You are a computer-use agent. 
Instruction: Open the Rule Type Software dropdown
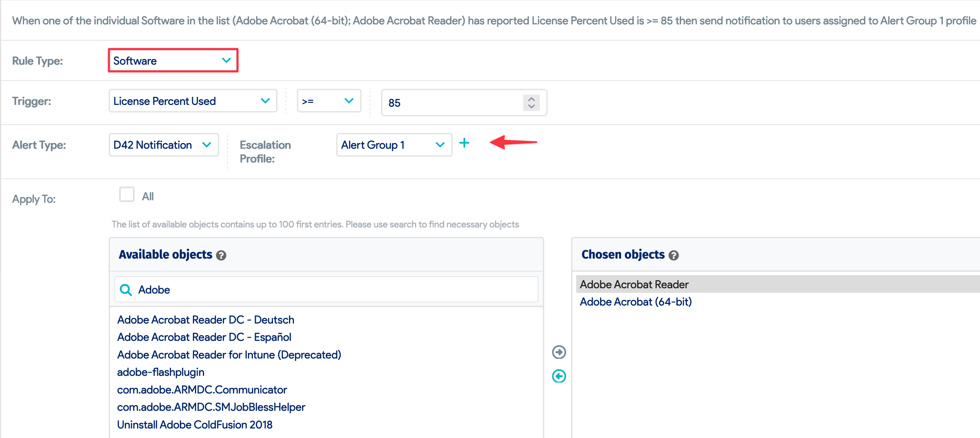click(x=173, y=60)
